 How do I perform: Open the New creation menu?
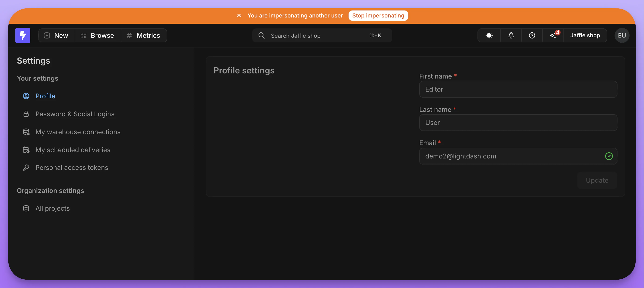point(56,35)
